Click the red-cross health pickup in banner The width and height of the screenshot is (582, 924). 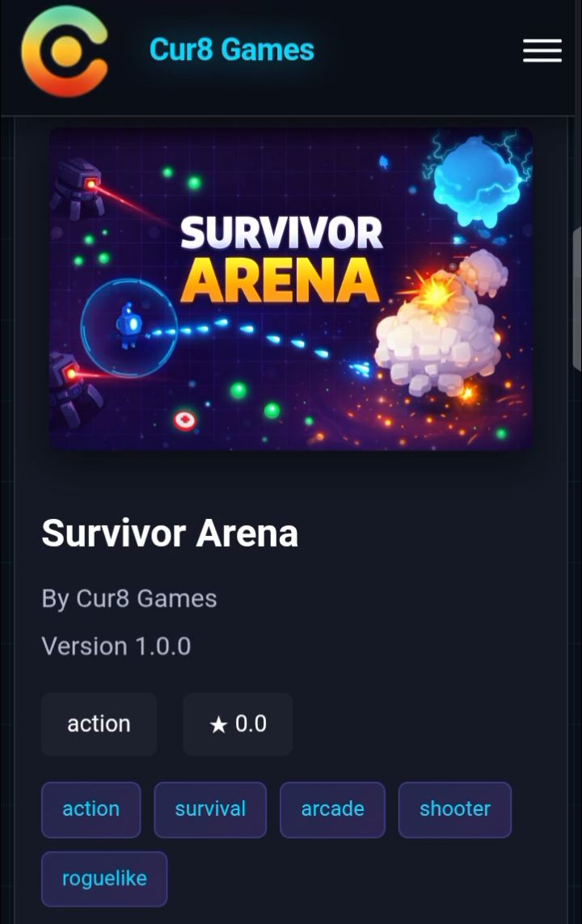[185, 420]
